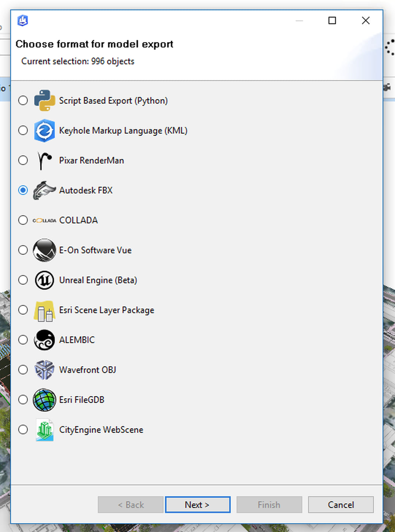This screenshot has height=532, width=395.
Task: Choose the Keyhole Markup Language radio option
Action: (x=23, y=130)
